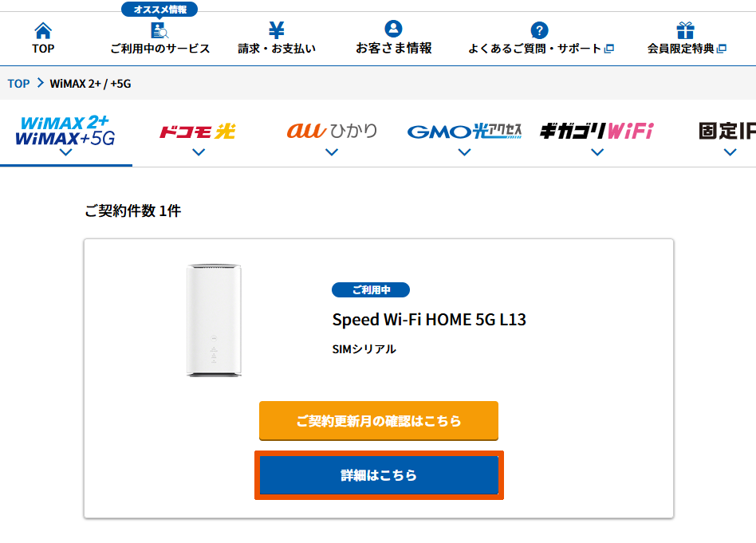
Task: Open the members-only gift box icon
Action: coord(685,31)
